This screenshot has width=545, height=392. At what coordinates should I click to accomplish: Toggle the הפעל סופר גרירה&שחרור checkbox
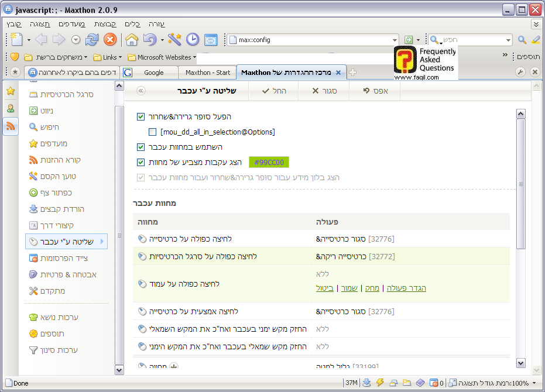(140, 116)
